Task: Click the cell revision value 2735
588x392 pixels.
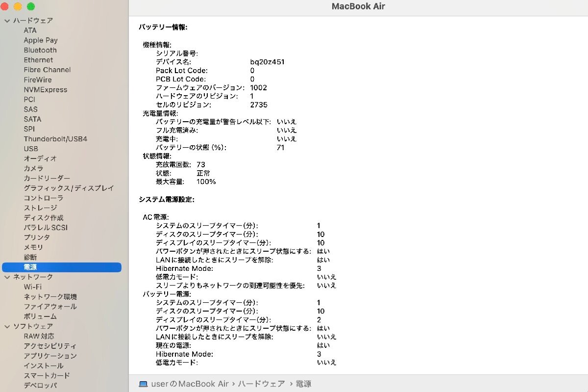Action: (x=259, y=105)
